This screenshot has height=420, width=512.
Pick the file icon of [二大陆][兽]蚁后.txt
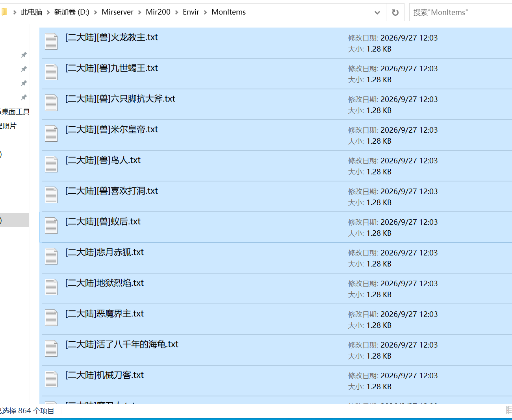tap(51, 226)
